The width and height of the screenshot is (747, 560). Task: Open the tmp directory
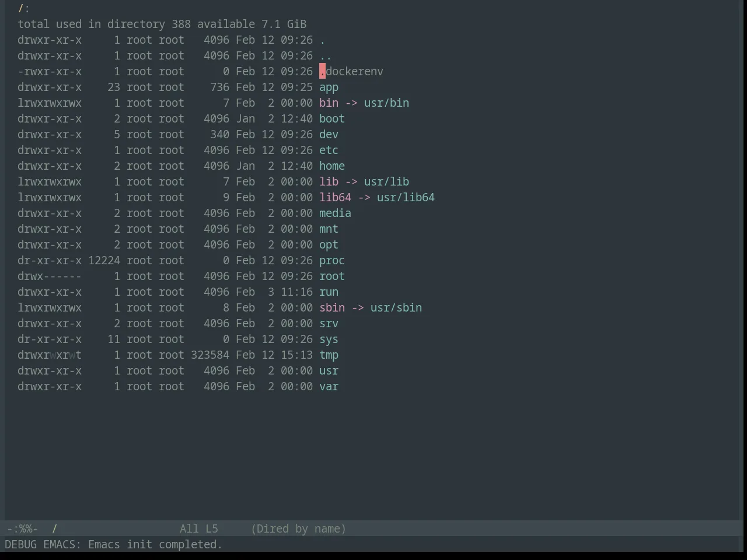(x=329, y=355)
